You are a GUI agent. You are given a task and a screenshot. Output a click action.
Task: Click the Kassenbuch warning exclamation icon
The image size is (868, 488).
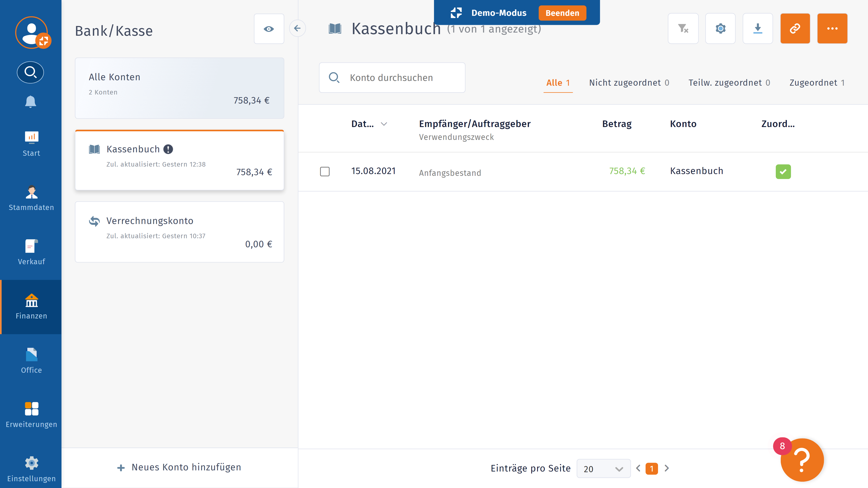click(x=168, y=149)
